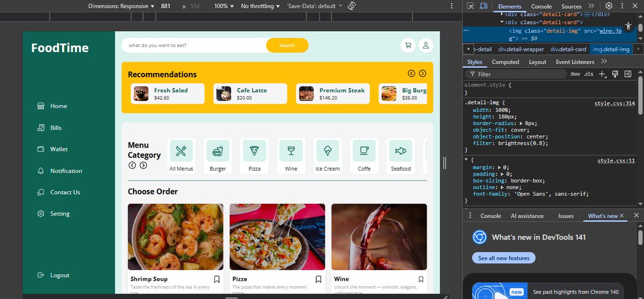The width and height of the screenshot is (644, 299).
Task: Click the rotate screen icon
Action: point(352,6)
